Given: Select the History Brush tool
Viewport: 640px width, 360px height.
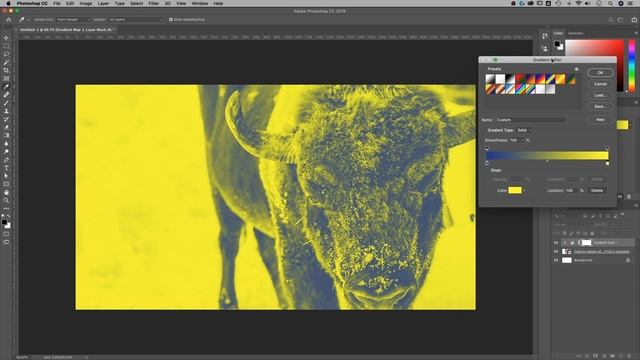Looking at the screenshot, I should (6, 119).
